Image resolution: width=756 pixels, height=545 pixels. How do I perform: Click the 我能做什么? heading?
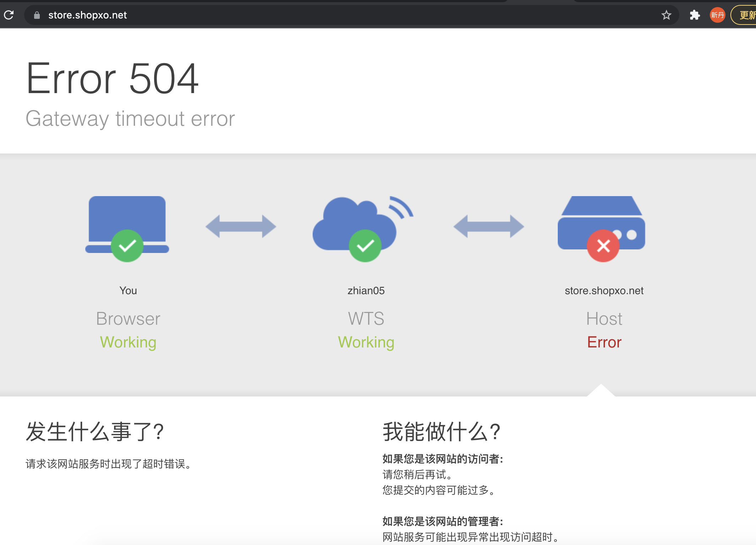[x=442, y=432]
